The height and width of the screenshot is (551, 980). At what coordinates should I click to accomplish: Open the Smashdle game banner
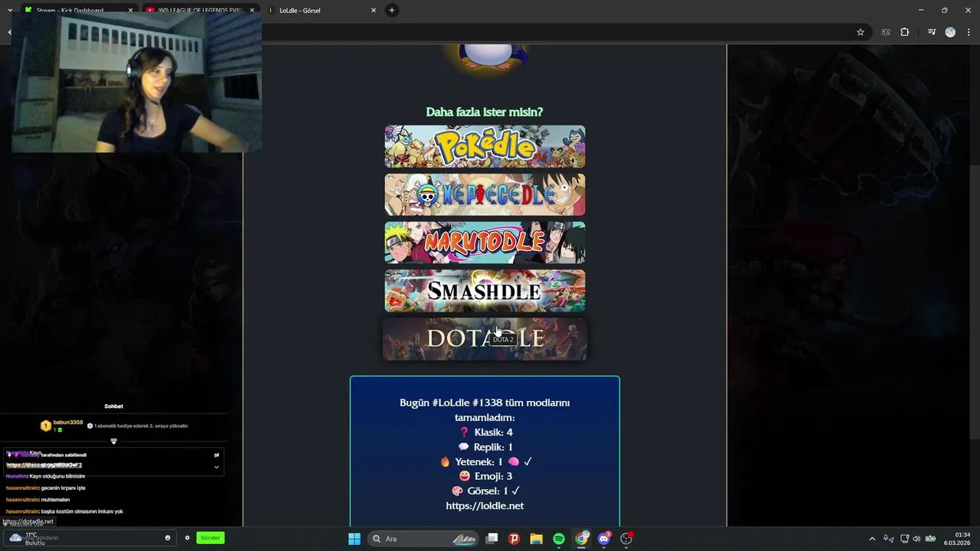485,291
